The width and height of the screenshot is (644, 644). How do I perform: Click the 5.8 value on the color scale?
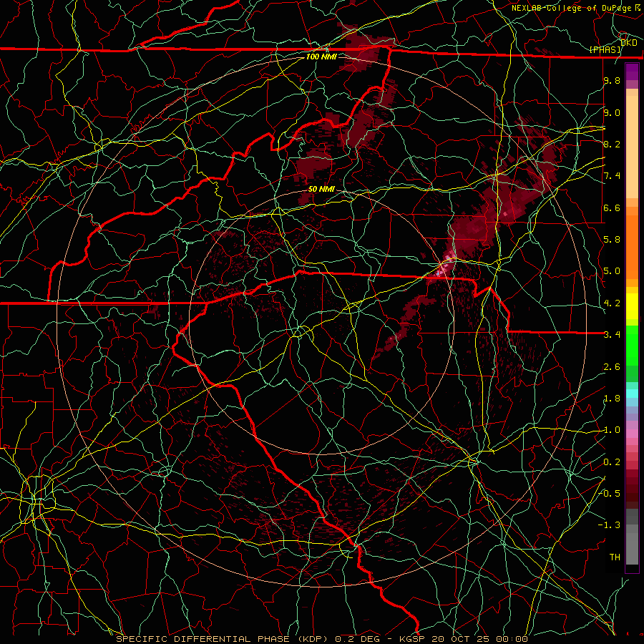pyautogui.click(x=612, y=240)
